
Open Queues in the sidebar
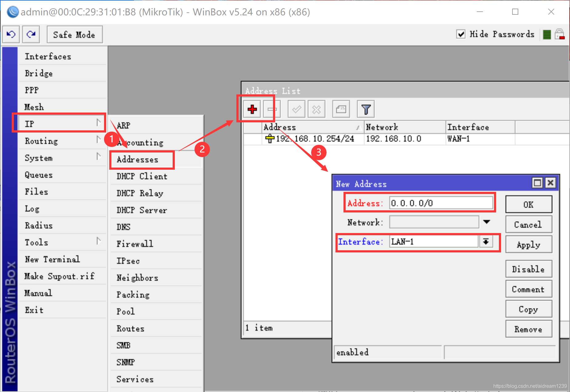pyautogui.click(x=62, y=175)
